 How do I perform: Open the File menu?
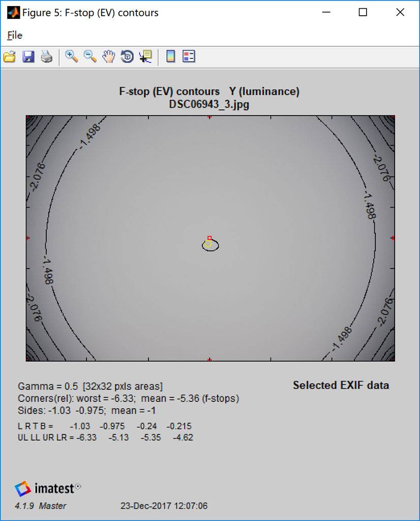coord(15,35)
